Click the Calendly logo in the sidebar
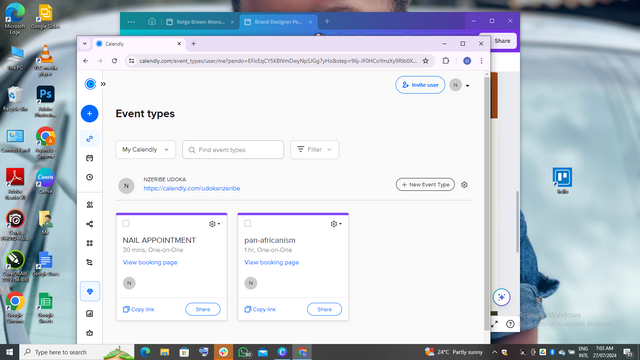Screen dimensions: 640x360 pos(90,84)
